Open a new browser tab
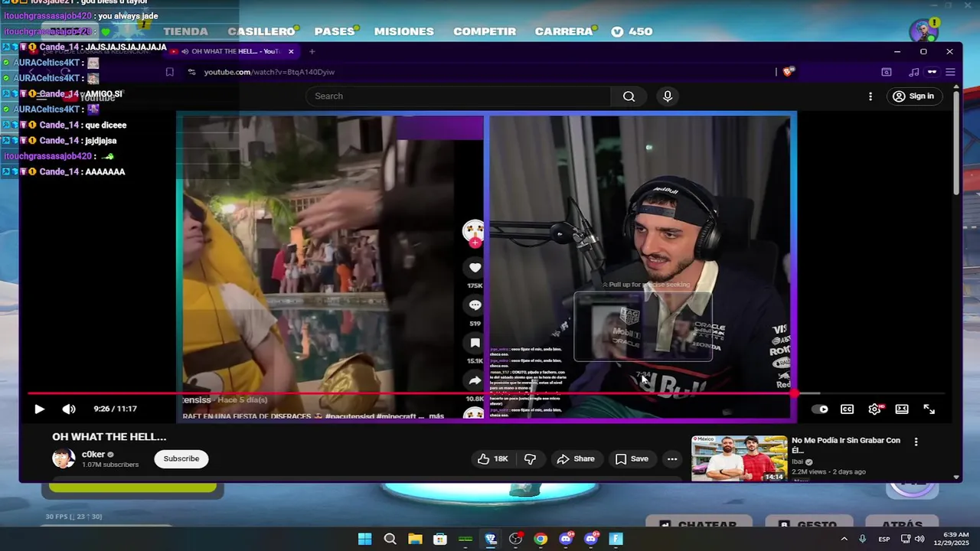 312,51
